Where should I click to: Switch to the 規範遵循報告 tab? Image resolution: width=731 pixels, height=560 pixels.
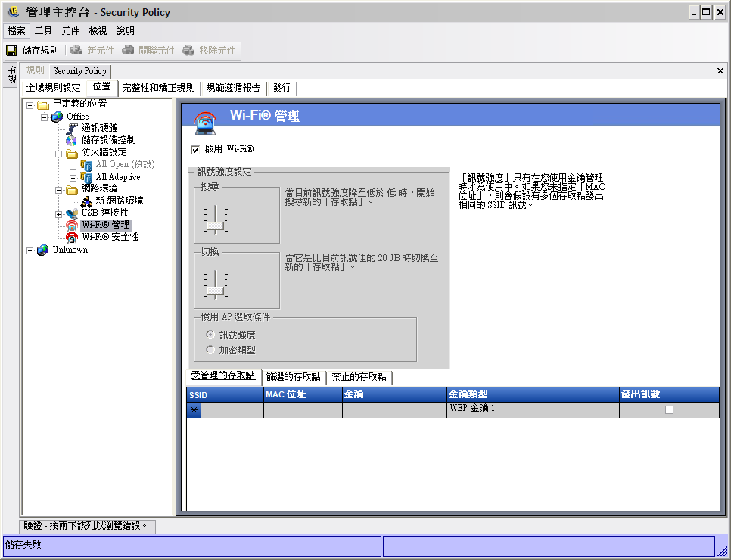tap(233, 88)
